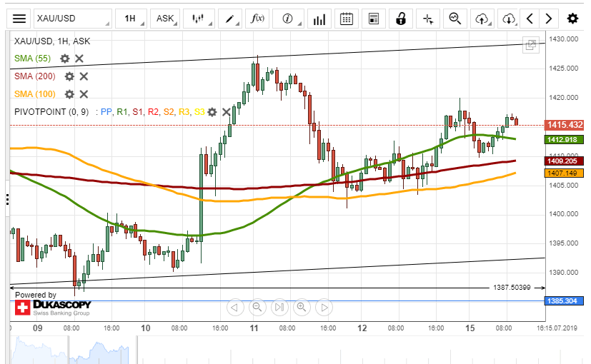The width and height of the screenshot is (591, 364).
Task: Click the bar chart volume icon
Action: [319, 19]
